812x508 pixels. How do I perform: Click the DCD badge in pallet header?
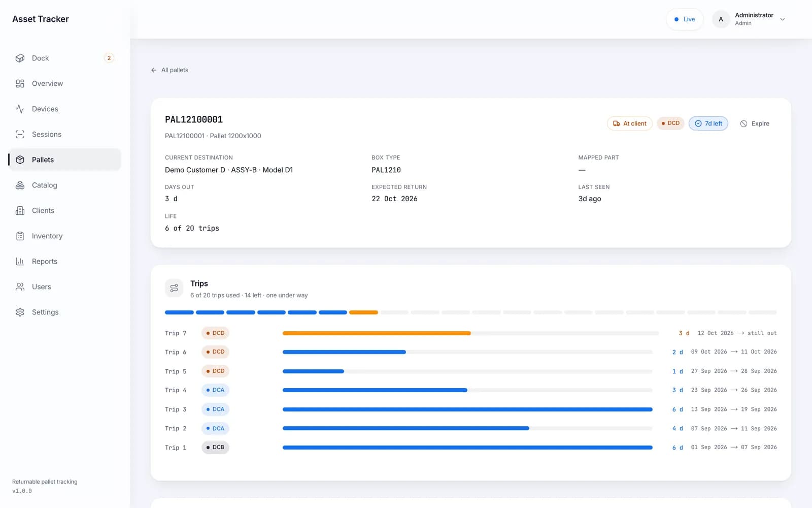pyautogui.click(x=670, y=123)
